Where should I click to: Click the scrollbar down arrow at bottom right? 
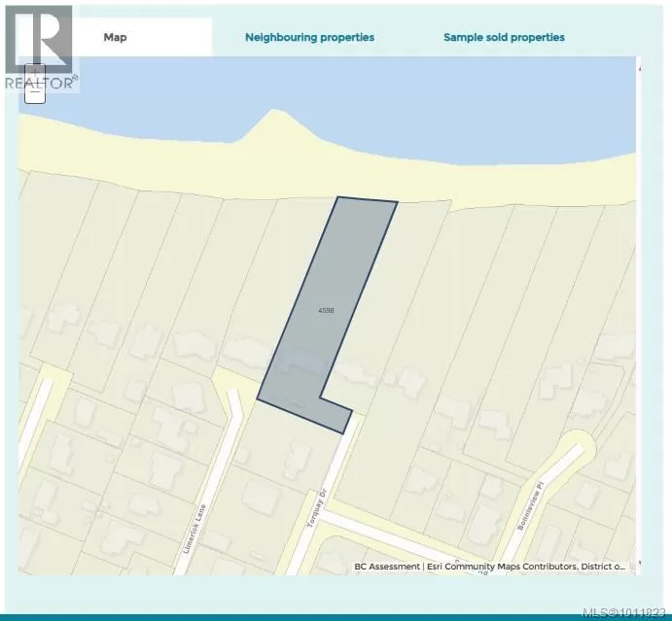click(x=639, y=564)
